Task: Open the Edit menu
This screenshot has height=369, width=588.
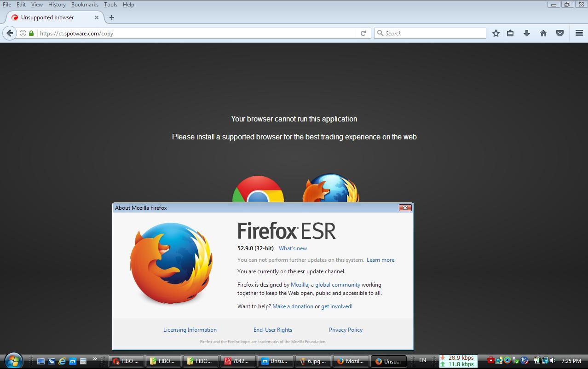Action: pyautogui.click(x=21, y=5)
